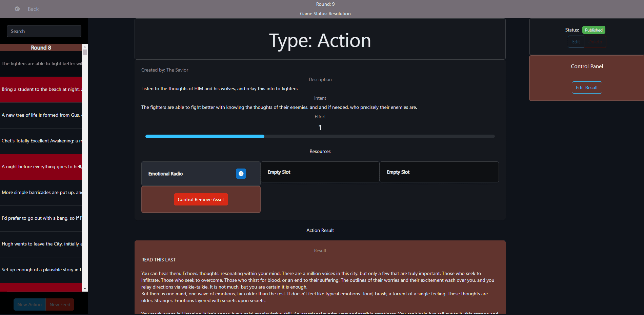Select the first Empty Slot resource
644x315 pixels.
[x=320, y=172]
